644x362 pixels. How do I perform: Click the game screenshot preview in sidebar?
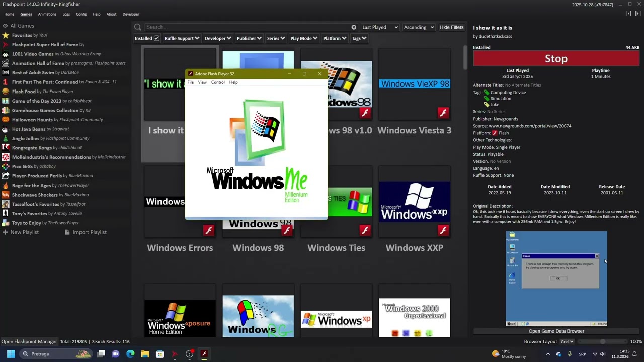point(556,279)
